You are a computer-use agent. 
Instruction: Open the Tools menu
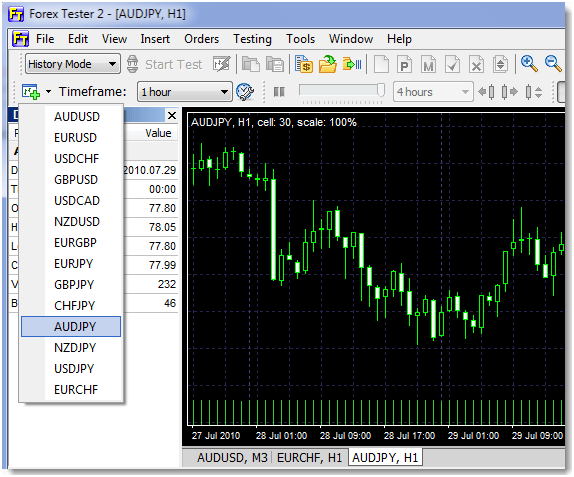pos(301,39)
